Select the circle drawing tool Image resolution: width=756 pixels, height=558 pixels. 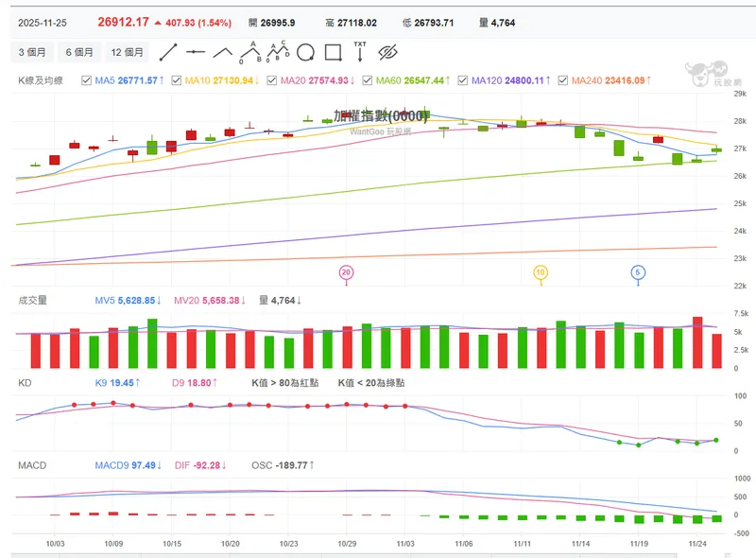305,52
